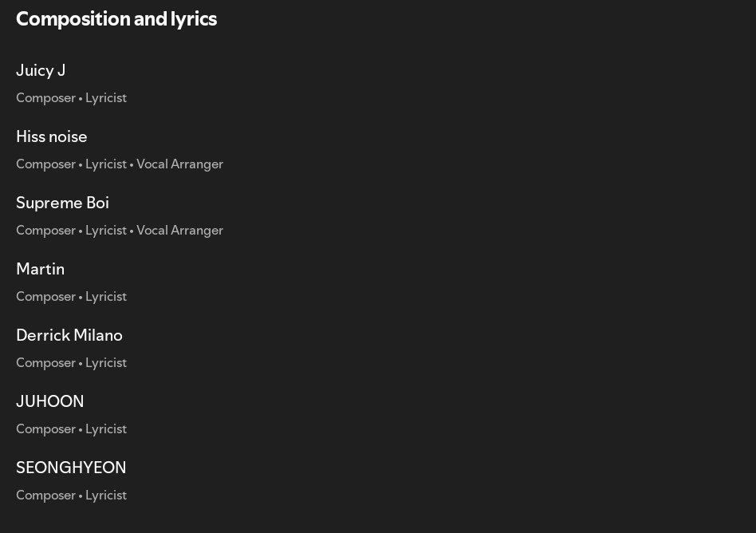The height and width of the screenshot is (533, 756).
Task: Click 'Composer' role under SEONGHYEON
Action: coord(45,495)
